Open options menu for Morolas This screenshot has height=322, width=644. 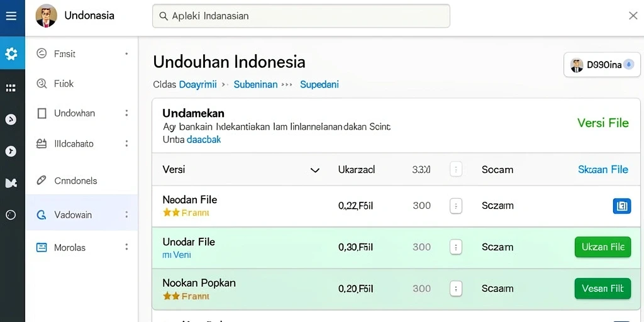tap(126, 247)
